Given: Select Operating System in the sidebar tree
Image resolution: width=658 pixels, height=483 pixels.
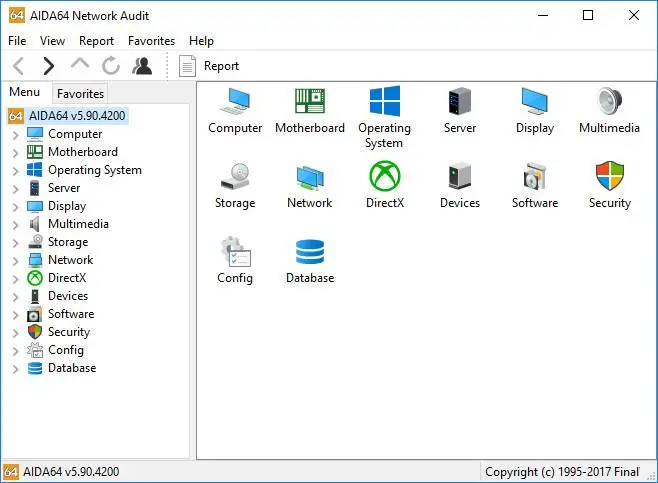Looking at the screenshot, I should pos(95,170).
